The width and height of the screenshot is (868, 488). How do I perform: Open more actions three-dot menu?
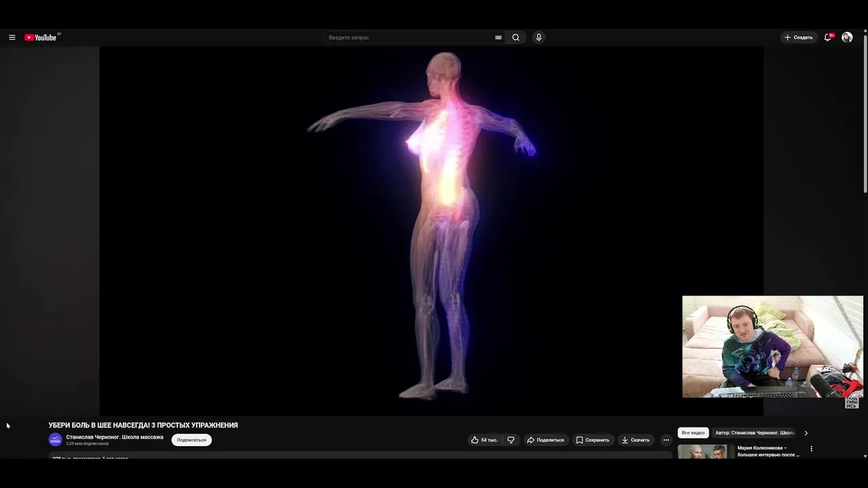point(666,440)
